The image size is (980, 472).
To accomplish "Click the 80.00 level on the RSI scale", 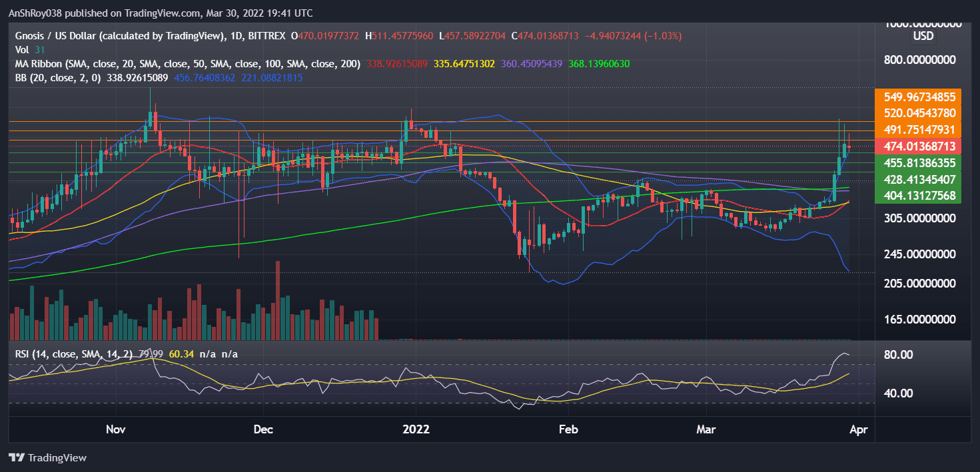I will (x=898, y=355).
